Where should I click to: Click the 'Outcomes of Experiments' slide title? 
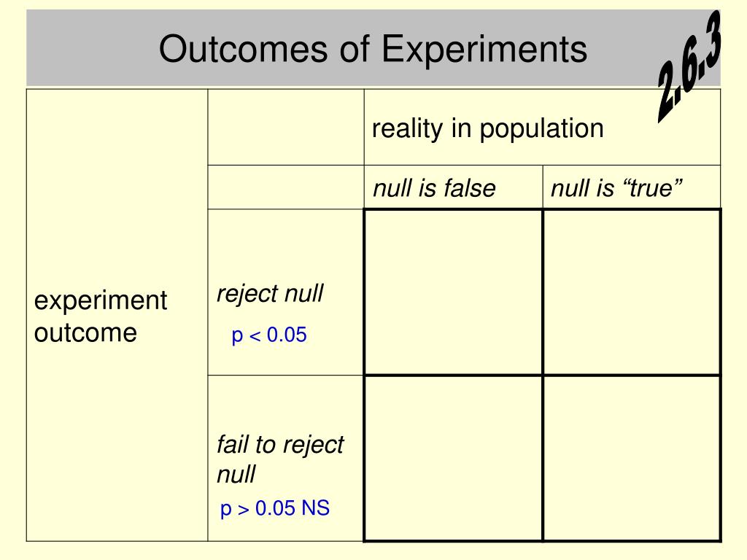[373, 49]
